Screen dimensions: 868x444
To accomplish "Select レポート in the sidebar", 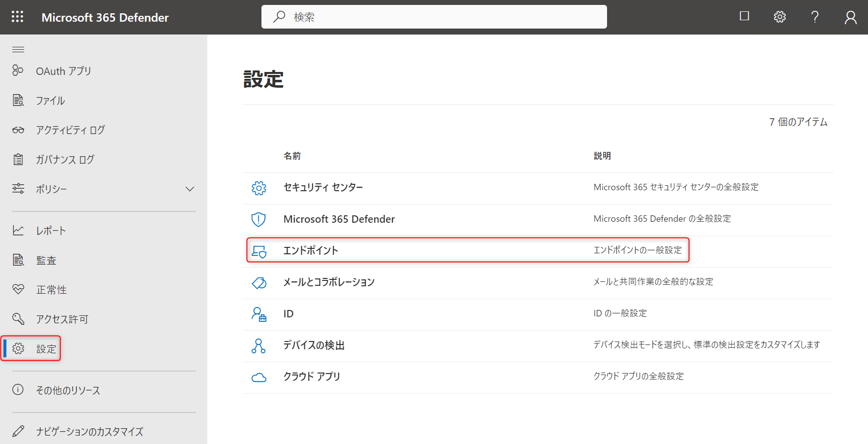I will [51, 231].
